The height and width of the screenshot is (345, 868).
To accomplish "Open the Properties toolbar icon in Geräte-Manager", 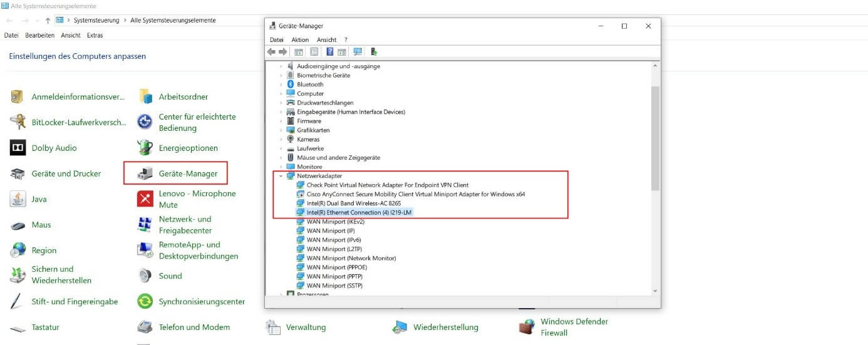I will point(314,52).
